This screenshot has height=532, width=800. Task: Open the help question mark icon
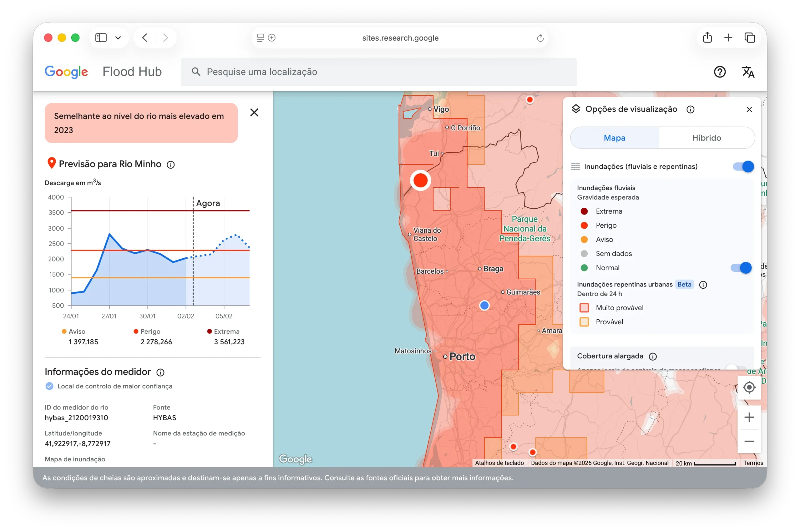pos(720,72)
